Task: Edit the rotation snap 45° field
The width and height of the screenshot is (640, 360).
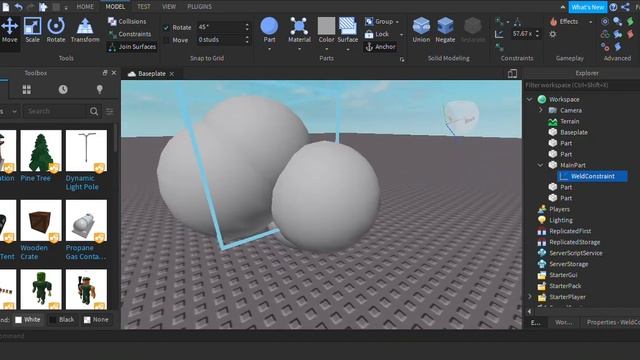Action: click(223, 27)
